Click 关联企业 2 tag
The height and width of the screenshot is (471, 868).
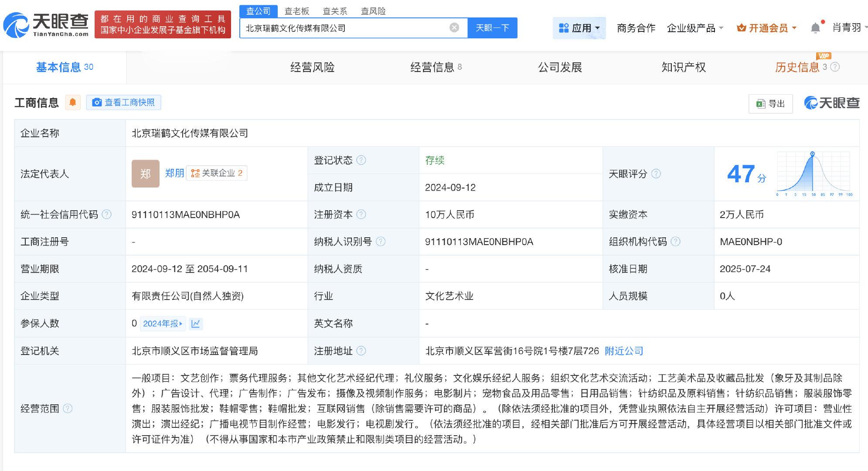(x=217, y=173)
